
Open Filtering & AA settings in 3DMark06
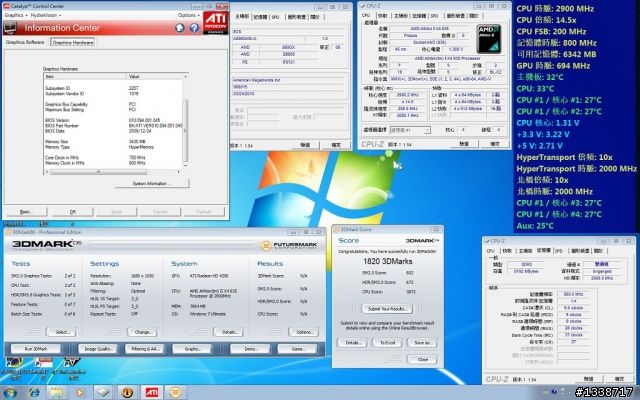(x=145, y=349)
